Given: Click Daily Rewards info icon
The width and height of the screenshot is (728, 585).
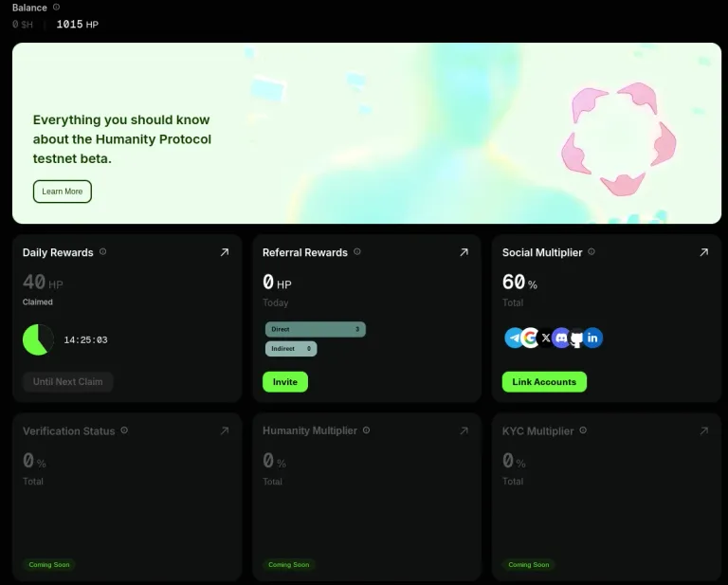Looking at the screenshot, I should point(103,251).
